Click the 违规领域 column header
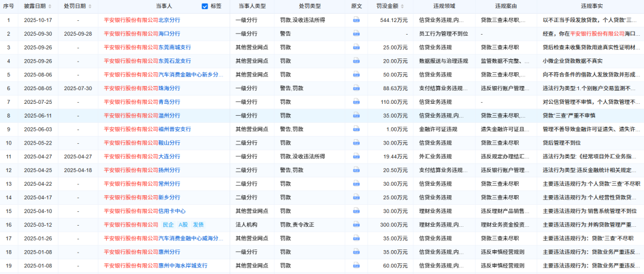Viewport: 644px width, 274px height. tap(443, 6)
